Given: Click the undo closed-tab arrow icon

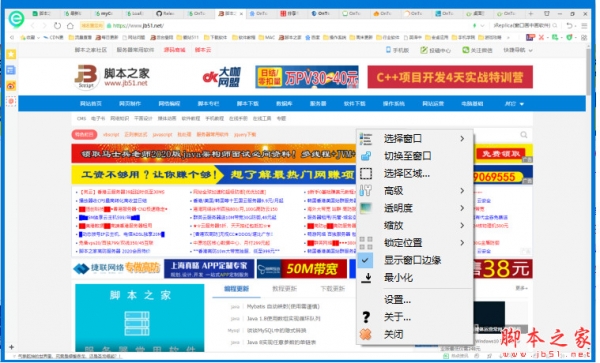Looking at the screenshot, I should 570,26.
